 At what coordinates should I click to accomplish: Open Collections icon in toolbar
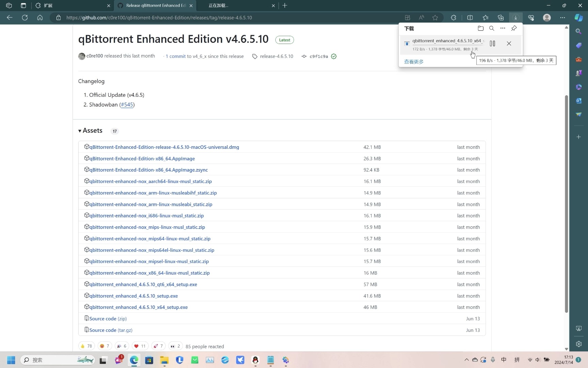click(501, 18)
